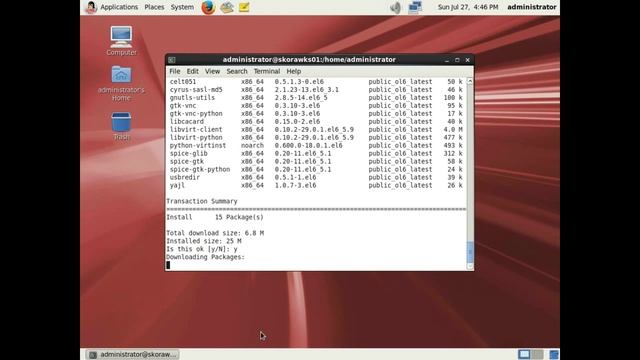640x360 pixels.
Task: Click the 'Is this ok [y/N]: y' line
Action: click(202, 249)
